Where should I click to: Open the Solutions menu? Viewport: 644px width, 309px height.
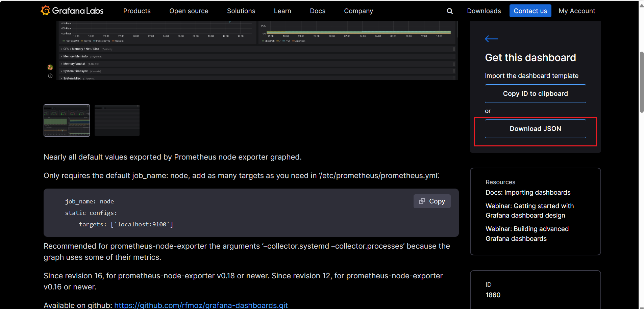point(241,11)
